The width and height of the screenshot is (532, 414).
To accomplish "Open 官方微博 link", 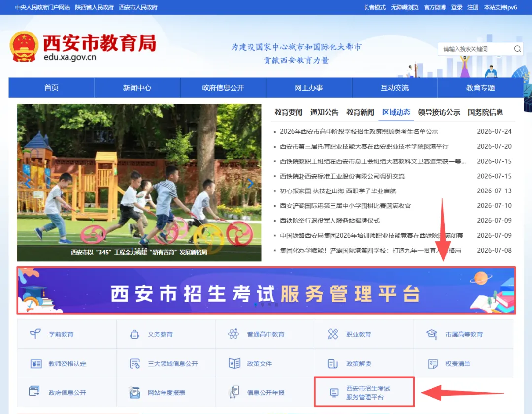I will (434, 7).
